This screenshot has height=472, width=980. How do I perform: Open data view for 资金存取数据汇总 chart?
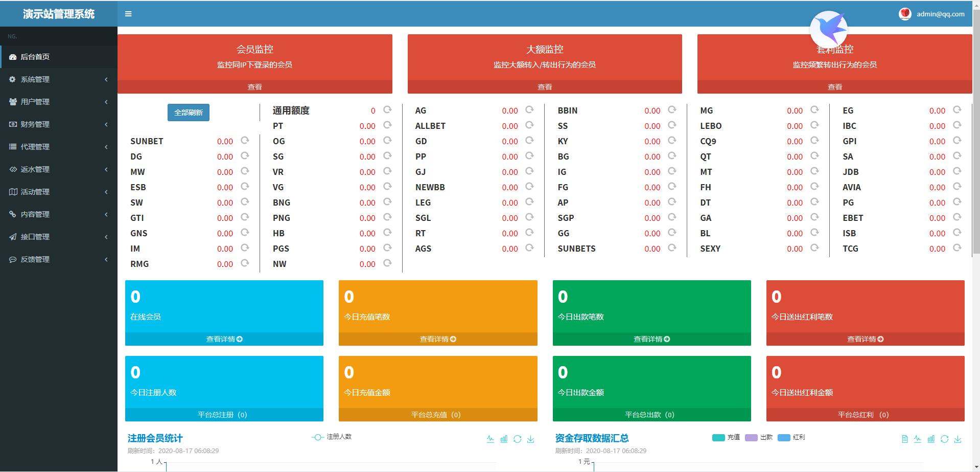tap(904, 439)
